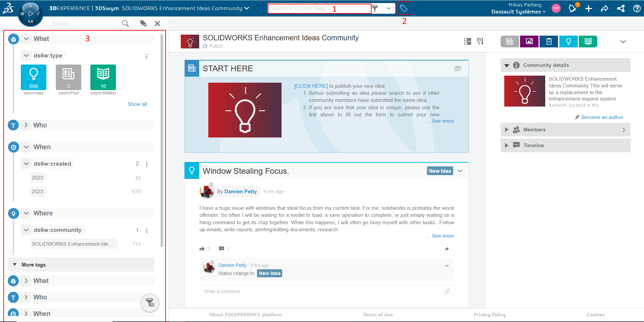Click the plus add-content icon
Screen dimensions: 644x322
point(589,8)
